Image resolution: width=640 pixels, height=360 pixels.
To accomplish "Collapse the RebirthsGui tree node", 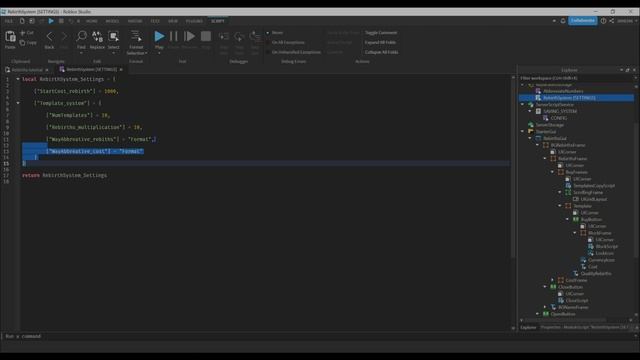I will click(530, 138).
